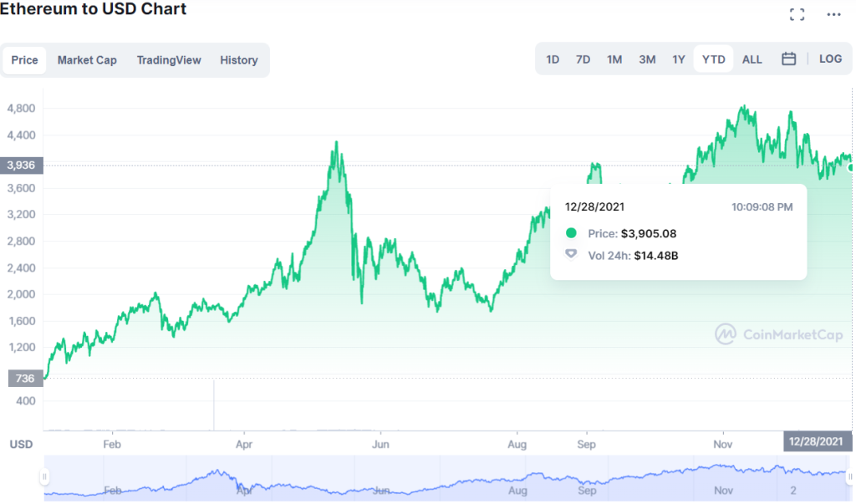Open fullscreen chart view icon
Image resolution: width=856 pixels, height=504 pixels.
click(797, 15)
